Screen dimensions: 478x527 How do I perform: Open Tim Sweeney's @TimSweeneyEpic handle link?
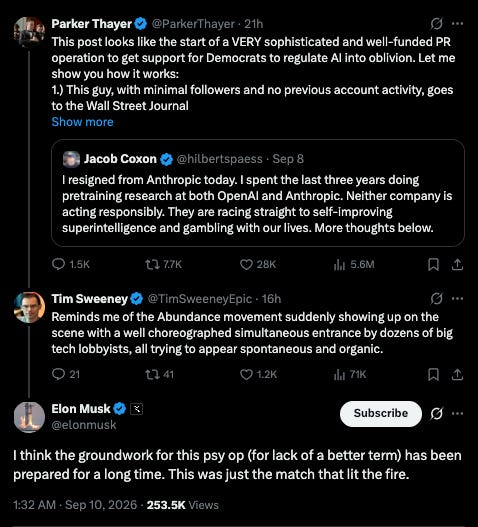point(200,299)
